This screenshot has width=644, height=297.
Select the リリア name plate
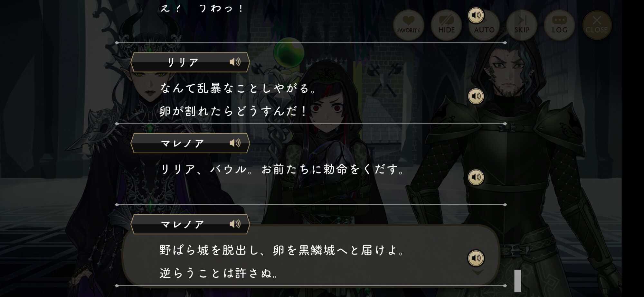(x=190, y=62)
